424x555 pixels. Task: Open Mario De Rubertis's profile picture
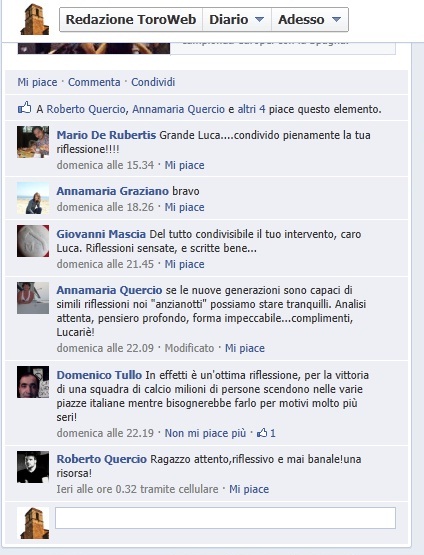[x=33, y=142]
